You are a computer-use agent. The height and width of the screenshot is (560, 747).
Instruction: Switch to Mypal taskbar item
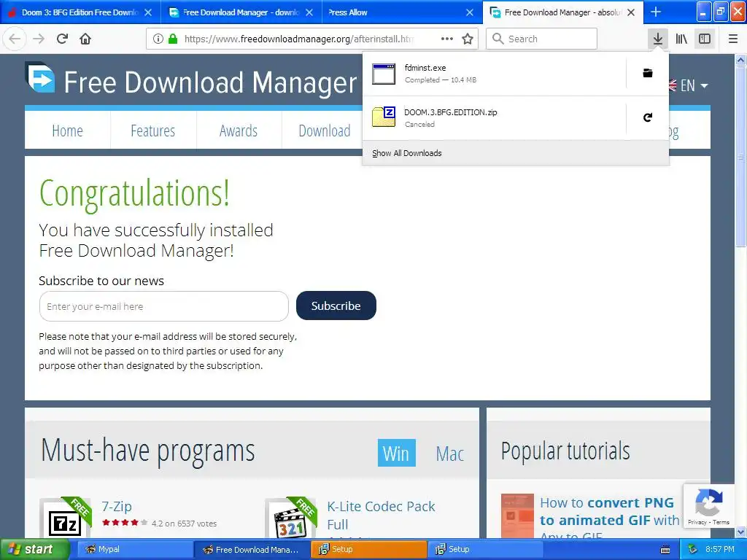[134, 549]
